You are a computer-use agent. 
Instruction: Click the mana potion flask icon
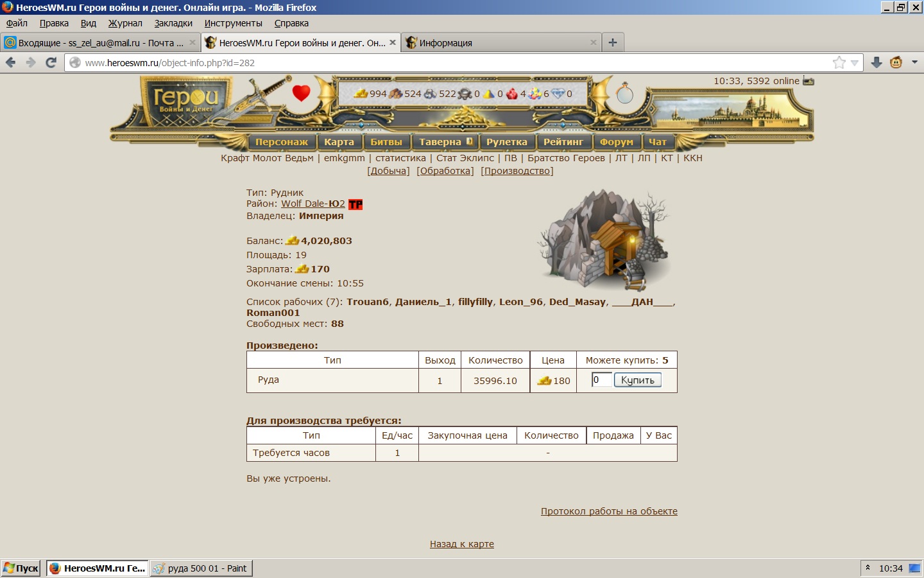coord(624,93)
